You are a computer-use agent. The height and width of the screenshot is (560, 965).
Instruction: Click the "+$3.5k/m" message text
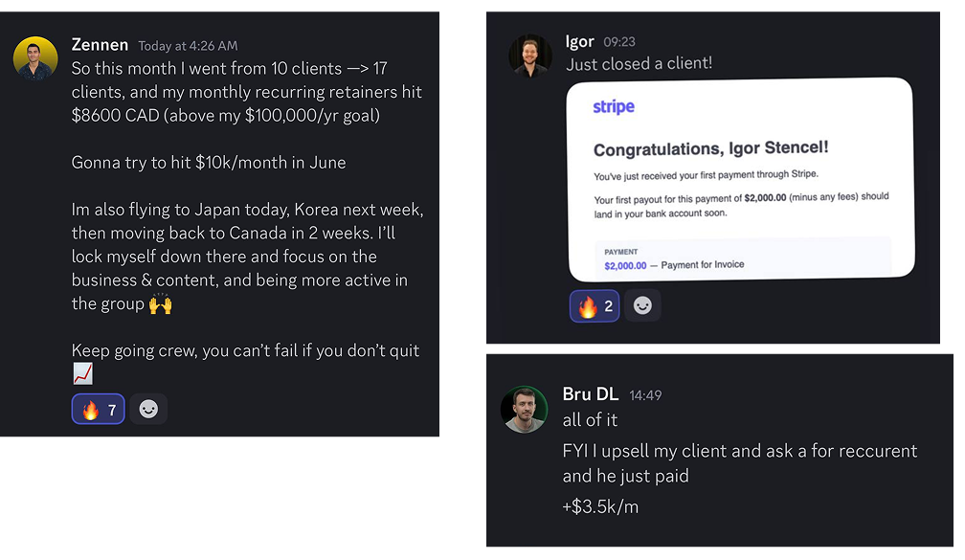(600, 506)
